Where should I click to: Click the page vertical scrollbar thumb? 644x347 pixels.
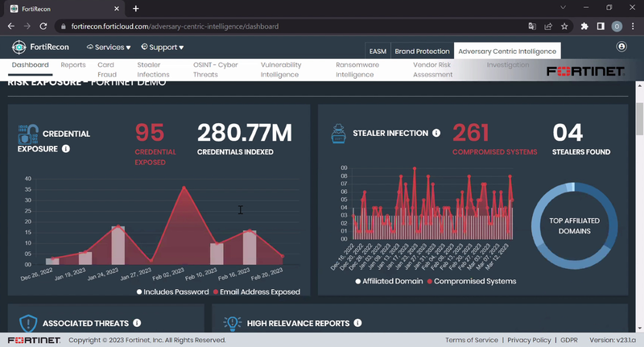[639, 118]
